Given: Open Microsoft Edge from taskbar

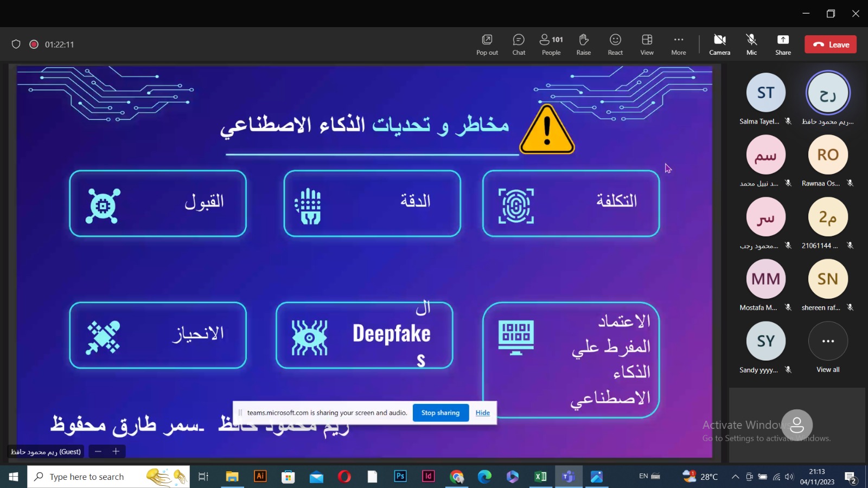Looking at the screenshot, I should coord(484,477).
